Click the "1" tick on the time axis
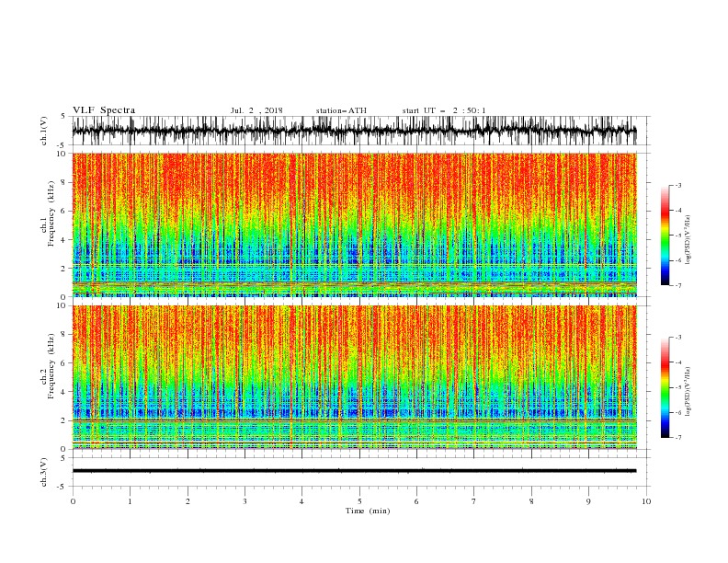Screen dimensions: 728x563 point(130,501)
